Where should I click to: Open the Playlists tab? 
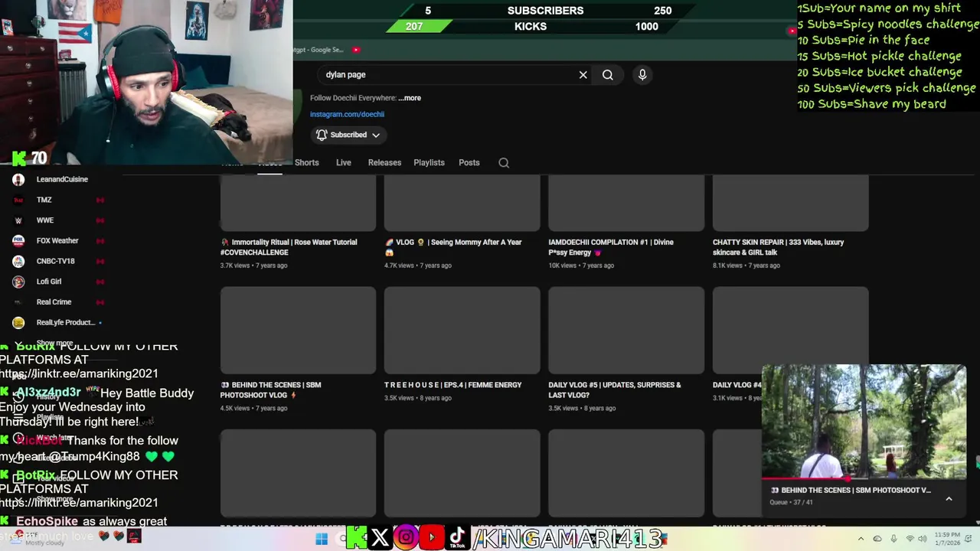429,162
